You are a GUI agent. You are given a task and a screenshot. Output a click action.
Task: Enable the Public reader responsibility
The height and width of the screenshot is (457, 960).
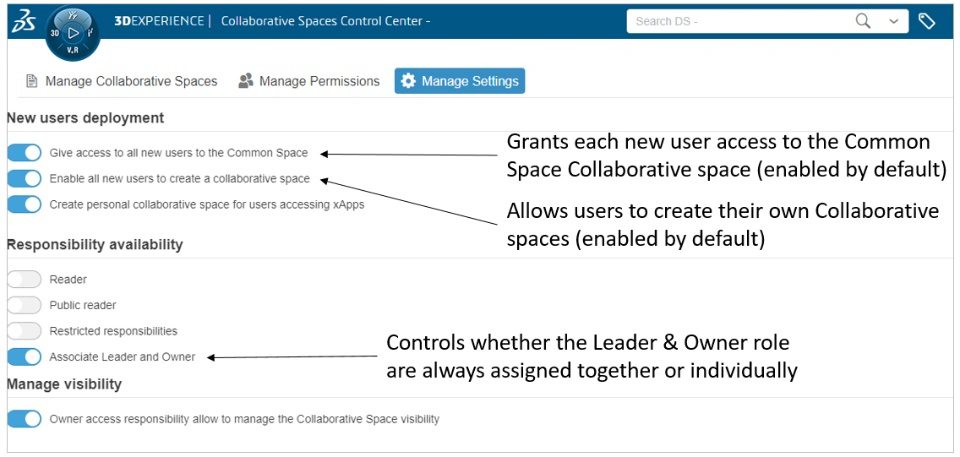tap(24, 305)
